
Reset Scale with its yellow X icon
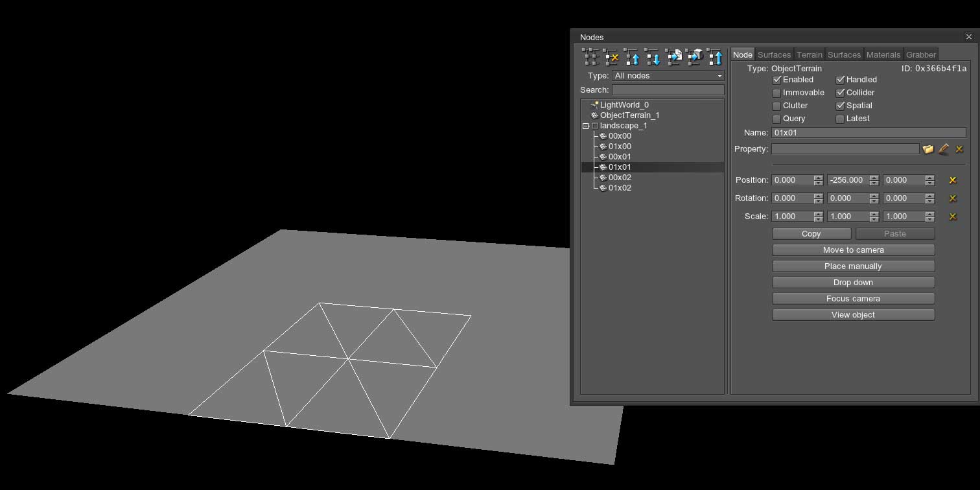click(x=953, y=216)
